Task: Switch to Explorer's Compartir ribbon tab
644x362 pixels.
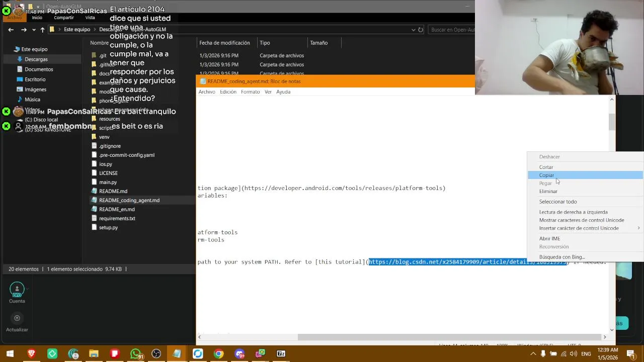Action: coord(64,18)
